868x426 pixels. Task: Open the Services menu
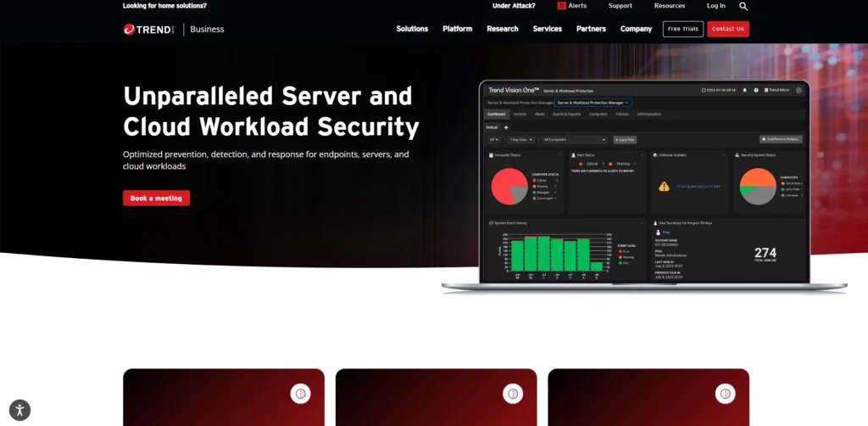548,29
